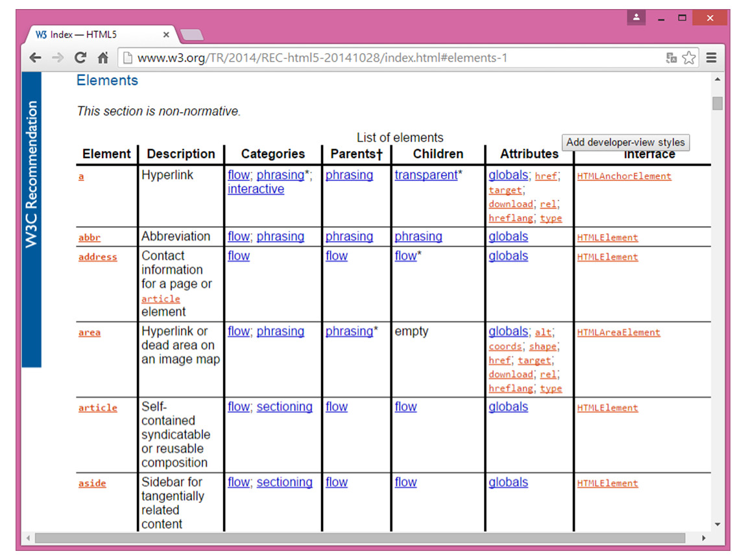Click the user profile icon in title bar
The height and width of the screenshot is (560, 746).
[x=636, y=17]
